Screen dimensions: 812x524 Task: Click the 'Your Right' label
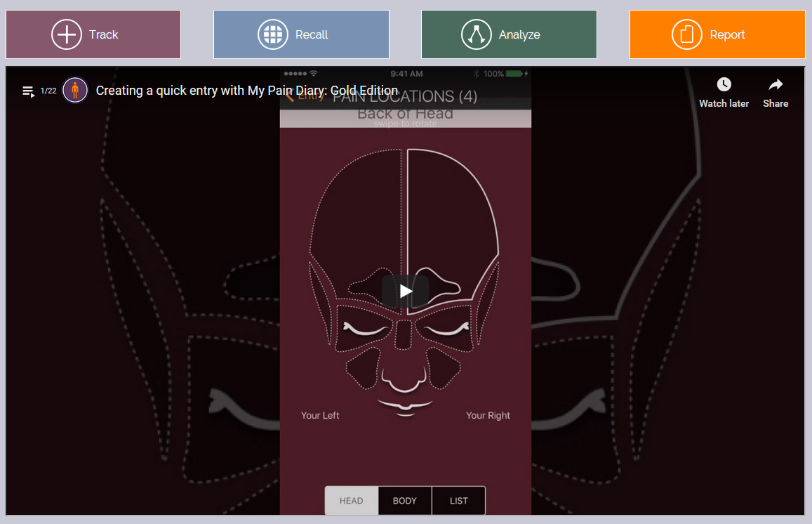pyautogui.click(x=488, y=415)
